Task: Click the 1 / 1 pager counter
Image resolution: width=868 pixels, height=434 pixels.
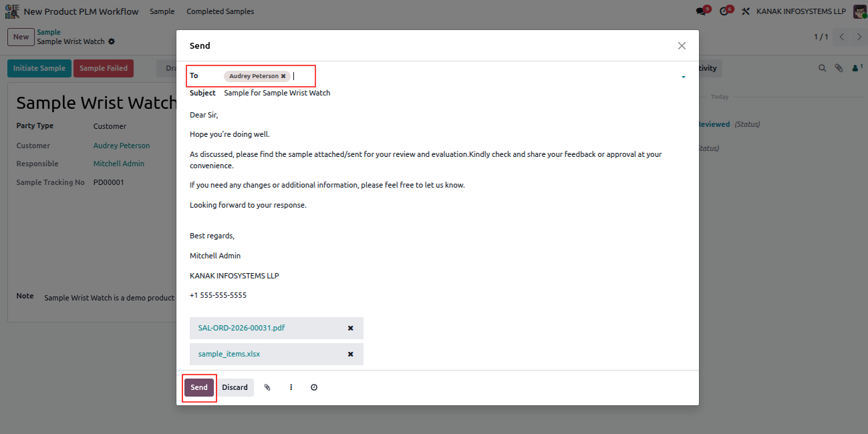Action: coord(821,37)
